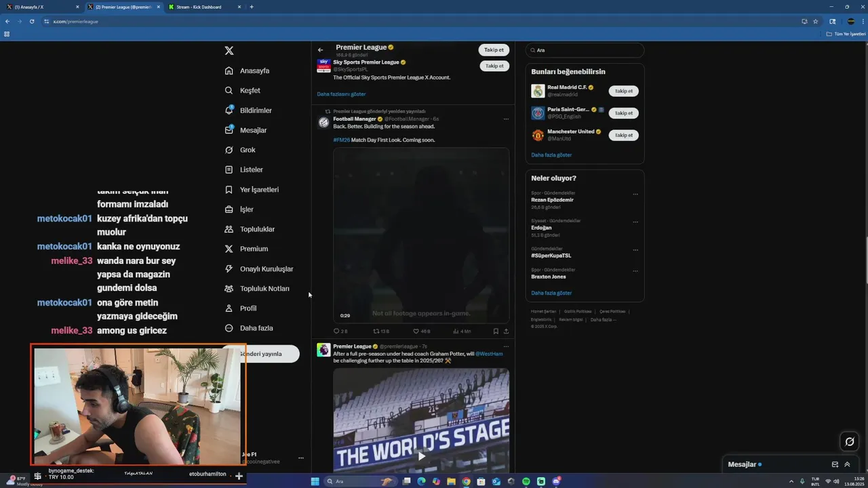Open Football Manager post options menu
Screen dimensions: 868x488
tap(506, 119)
